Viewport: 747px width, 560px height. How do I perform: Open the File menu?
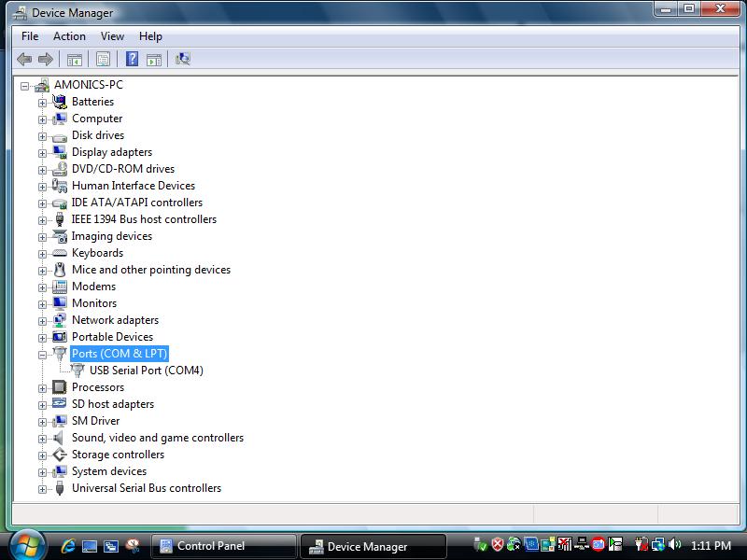(x=30, y=36)
